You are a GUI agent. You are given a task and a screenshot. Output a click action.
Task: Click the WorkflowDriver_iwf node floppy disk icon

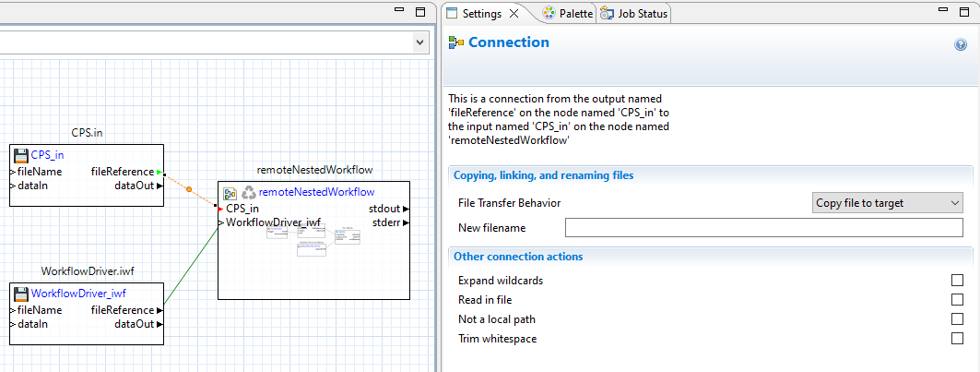pos(20,294)
